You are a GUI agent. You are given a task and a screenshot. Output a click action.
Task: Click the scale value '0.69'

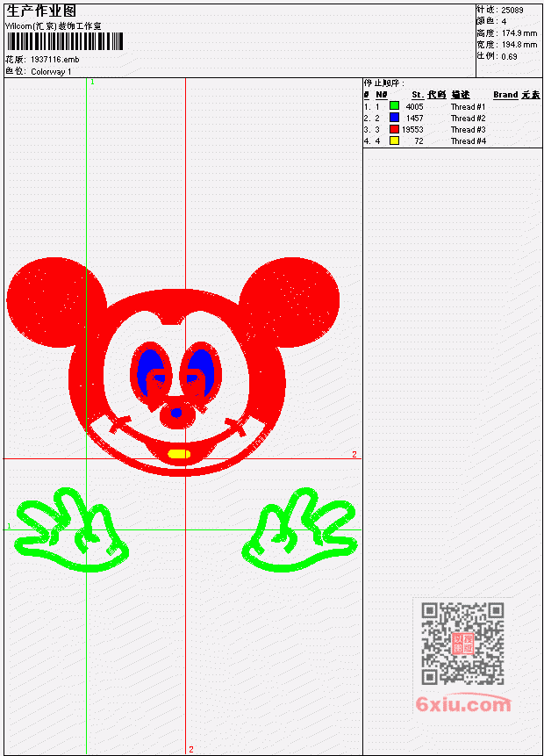[509, 57]
